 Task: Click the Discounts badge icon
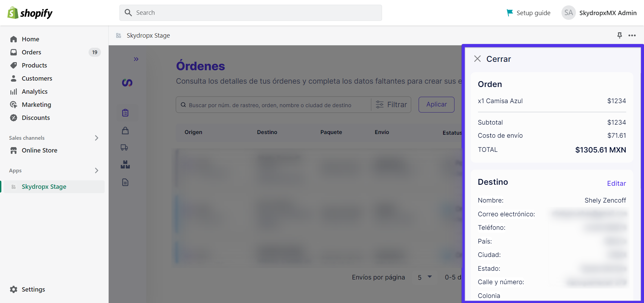click(x=13, y=118)
